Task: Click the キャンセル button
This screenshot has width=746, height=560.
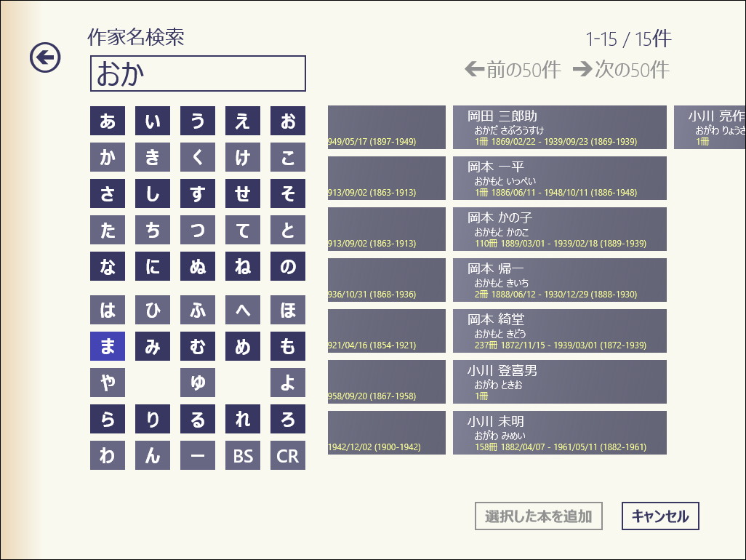Action: 659,516
